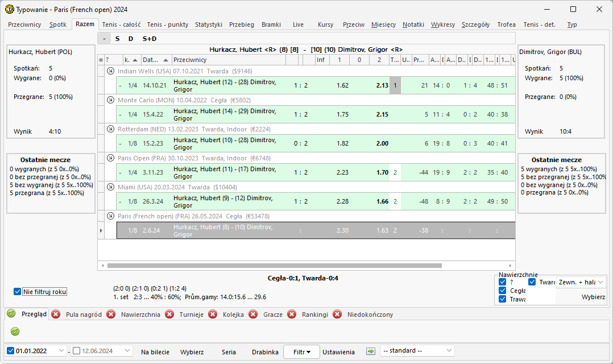This screenshot has height=364, width=613.
Task: Click the 'Na bilecie' button
Action: pos(155,352)
